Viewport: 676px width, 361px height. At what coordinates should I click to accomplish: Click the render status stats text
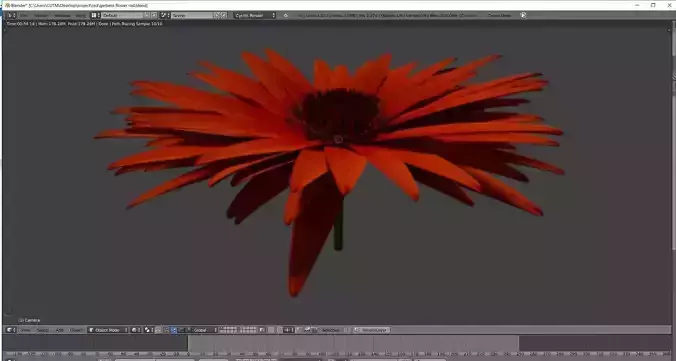click(x=388, y=15)
